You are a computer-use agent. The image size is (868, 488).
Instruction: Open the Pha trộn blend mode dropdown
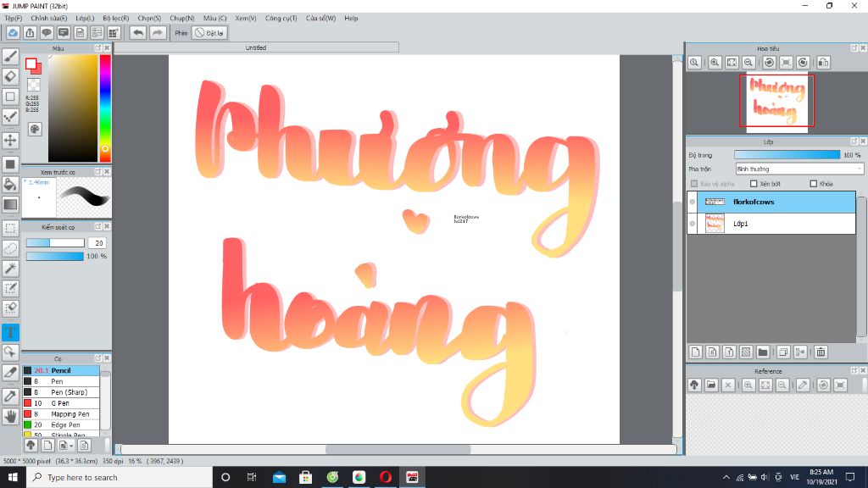(798, 169)
